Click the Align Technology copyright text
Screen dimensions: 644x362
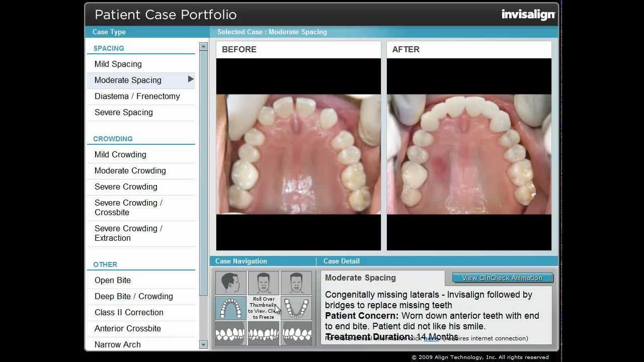click(x=480, y=357)
